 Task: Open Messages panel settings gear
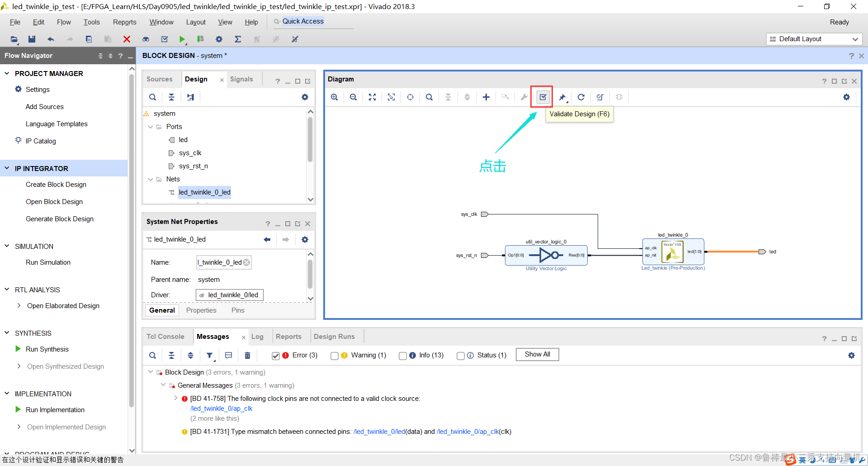(851, 355)
